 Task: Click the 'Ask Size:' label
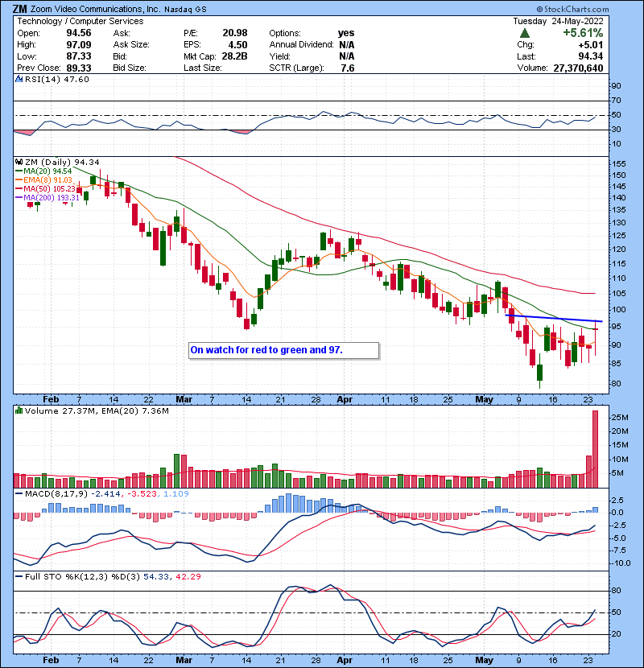point(131,45)
